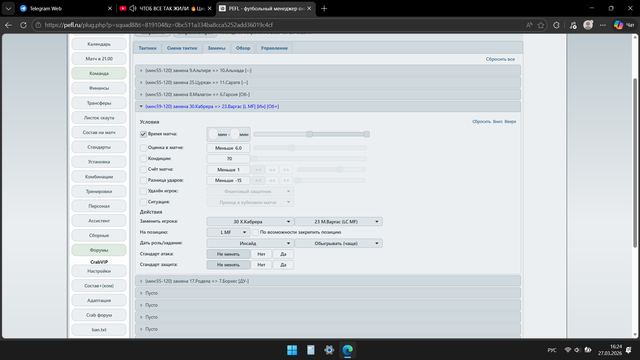The height and width of the screenshot is (360, 640).
Task: Open the Инсайд role dropdown
Action: coord(250,243)
